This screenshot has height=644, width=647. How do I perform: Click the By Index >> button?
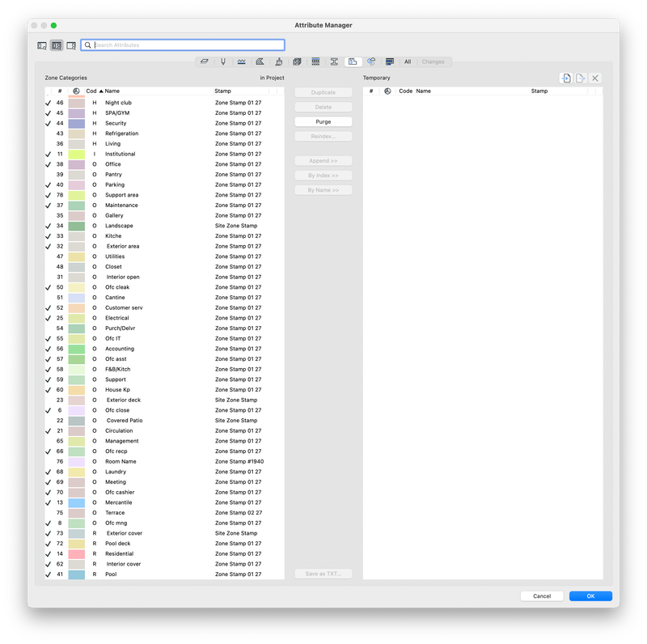point(323,176)
